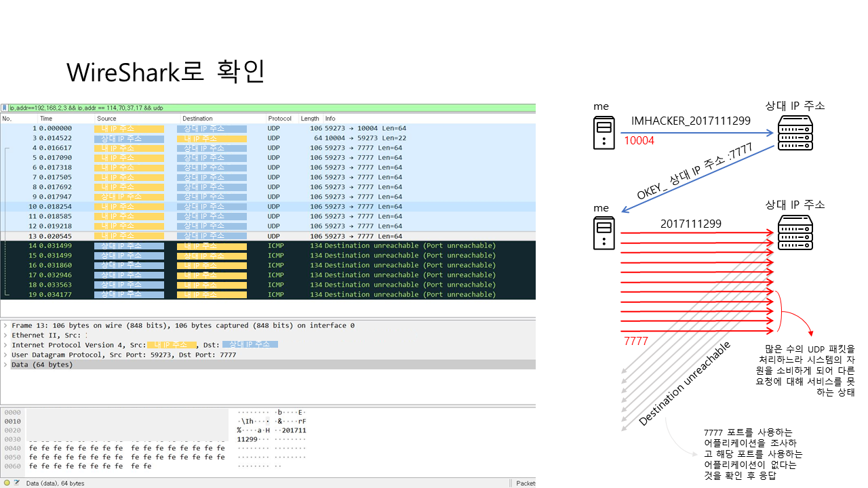
Task: Sort packets by the No. column
Action: click(19, 119)
